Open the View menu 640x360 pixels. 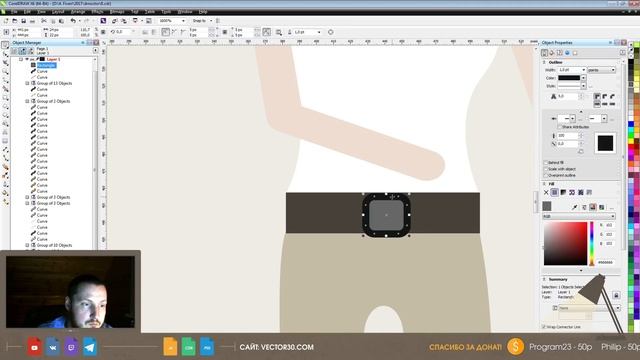click(41, 12)
